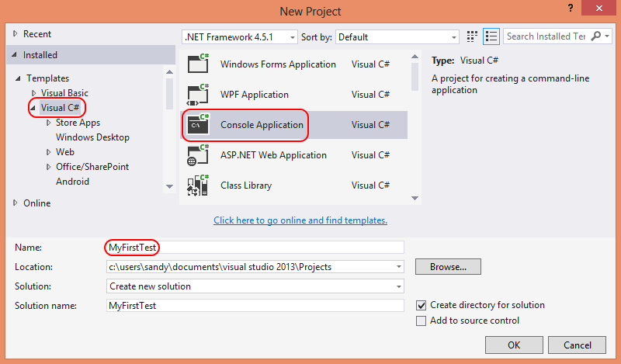Click tree panel scrollbar down arrow
This screenshot has width=621, height=364.
click(x=169, y=186)
